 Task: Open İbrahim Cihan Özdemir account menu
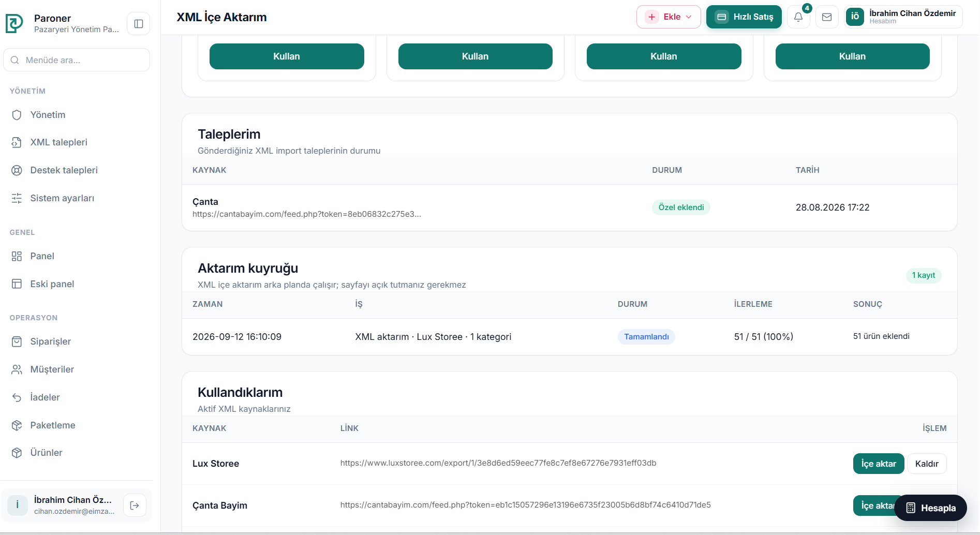[x=903, y=17]
